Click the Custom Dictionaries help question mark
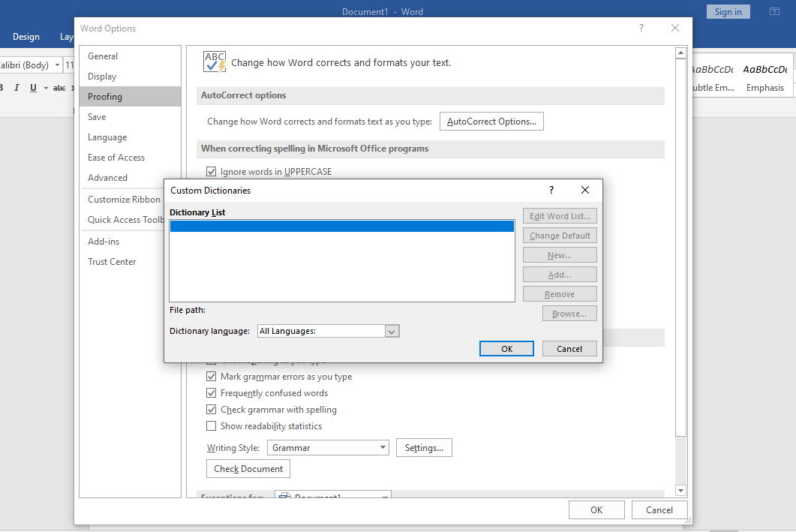Screen dimensions: 796x532 click(551, 190)
